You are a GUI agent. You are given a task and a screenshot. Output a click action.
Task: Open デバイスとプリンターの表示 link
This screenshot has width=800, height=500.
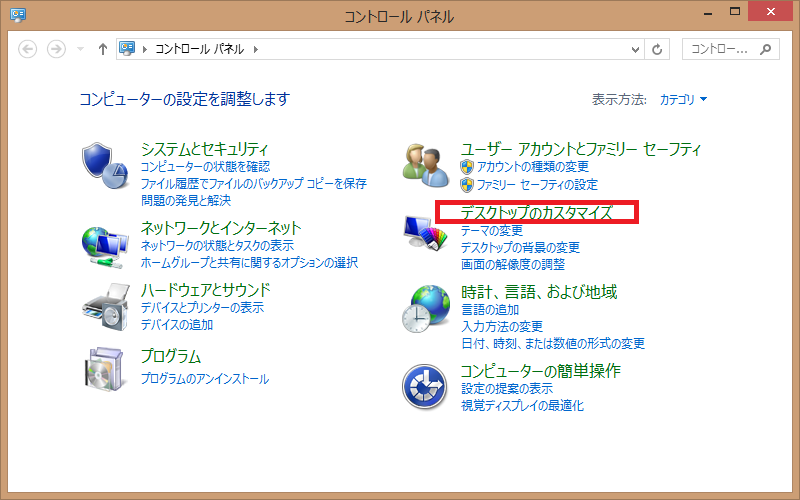point(203,308)
